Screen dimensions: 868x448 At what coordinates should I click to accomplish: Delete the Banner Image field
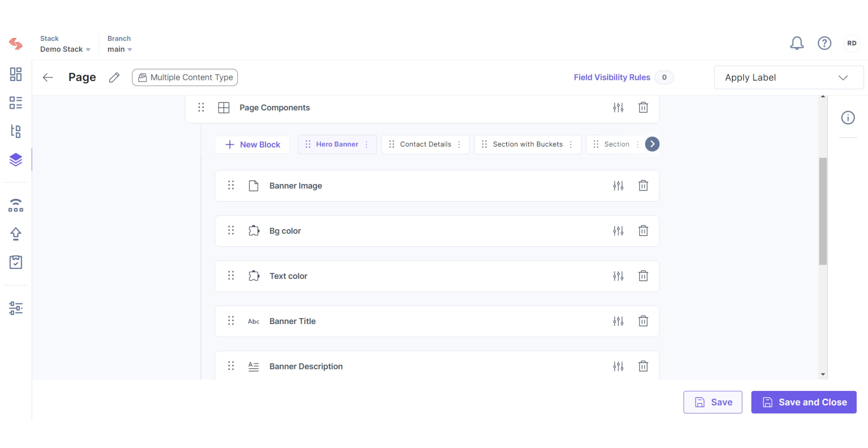[x=643, y=185]
